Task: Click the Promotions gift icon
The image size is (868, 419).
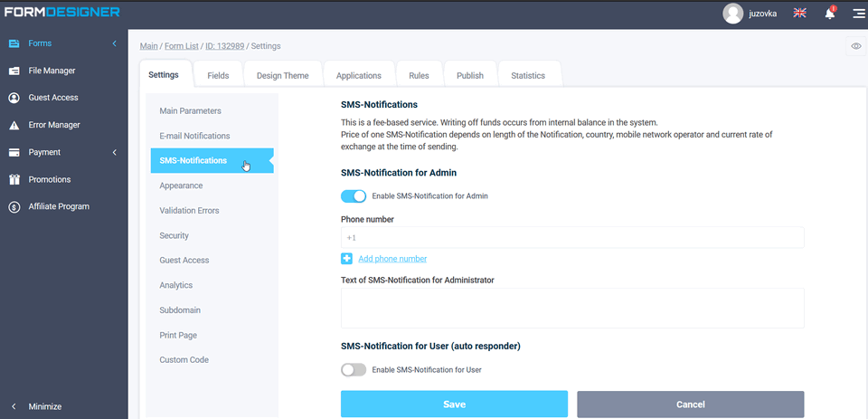Action: [14, 179]
